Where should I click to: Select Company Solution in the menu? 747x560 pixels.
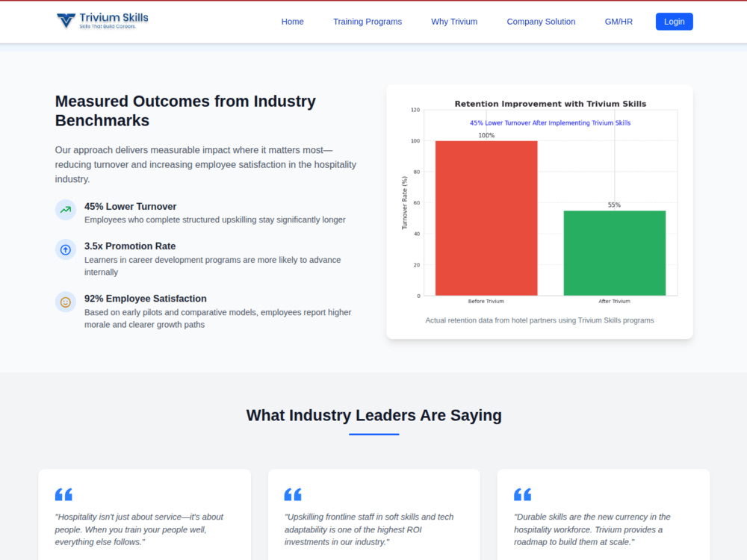[x=541, y=22]
